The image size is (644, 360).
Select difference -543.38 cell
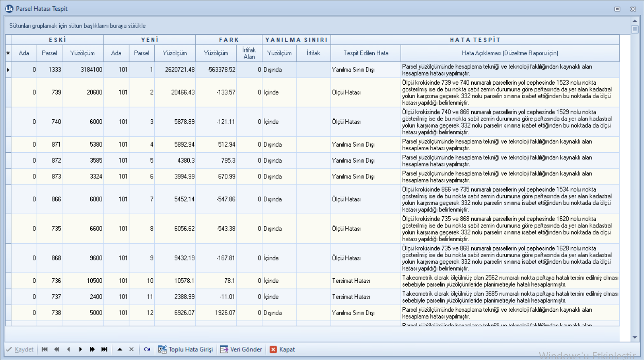(216, 229)
